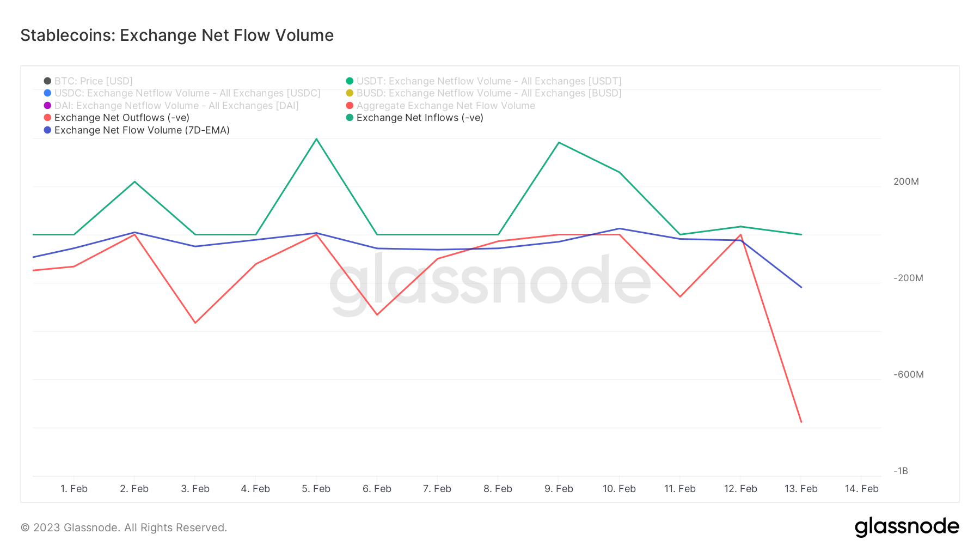Toggle the blue USDC netflow legend dot

click(x=47, y=93)
